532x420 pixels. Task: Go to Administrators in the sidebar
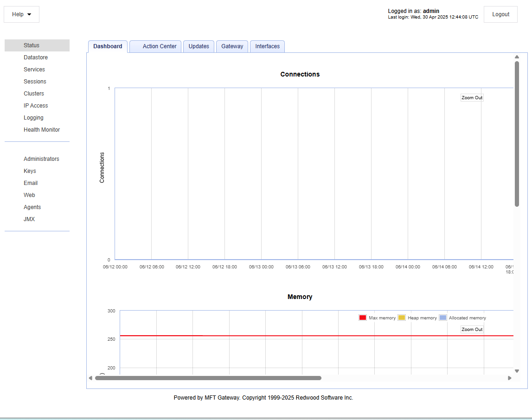(41, 159)
